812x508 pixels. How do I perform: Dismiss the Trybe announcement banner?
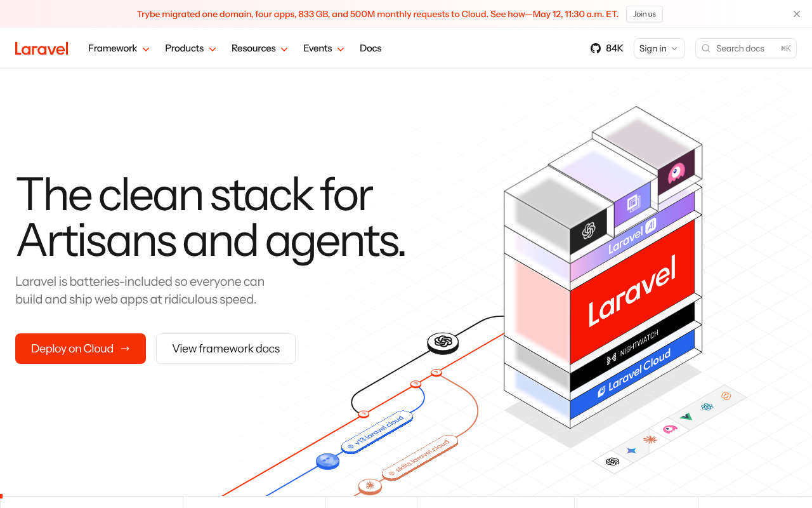797,14
